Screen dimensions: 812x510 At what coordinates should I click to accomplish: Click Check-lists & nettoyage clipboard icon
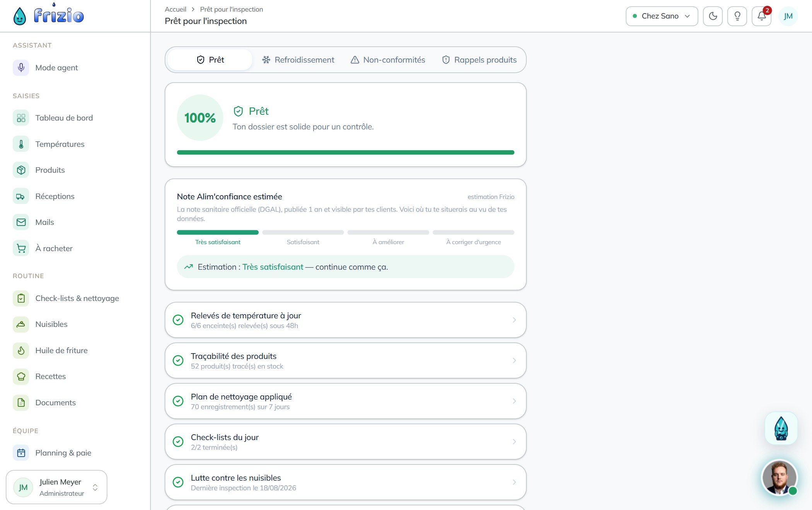point(21,298)
